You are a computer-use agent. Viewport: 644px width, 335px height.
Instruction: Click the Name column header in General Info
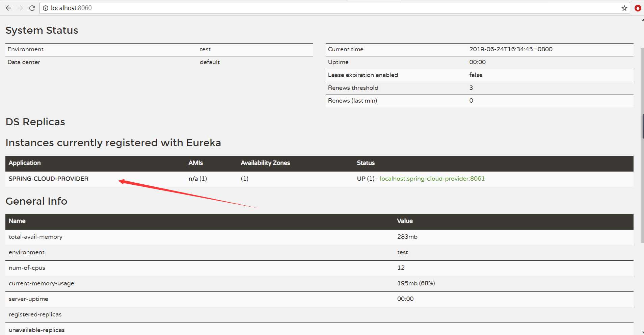coord(17,221)
